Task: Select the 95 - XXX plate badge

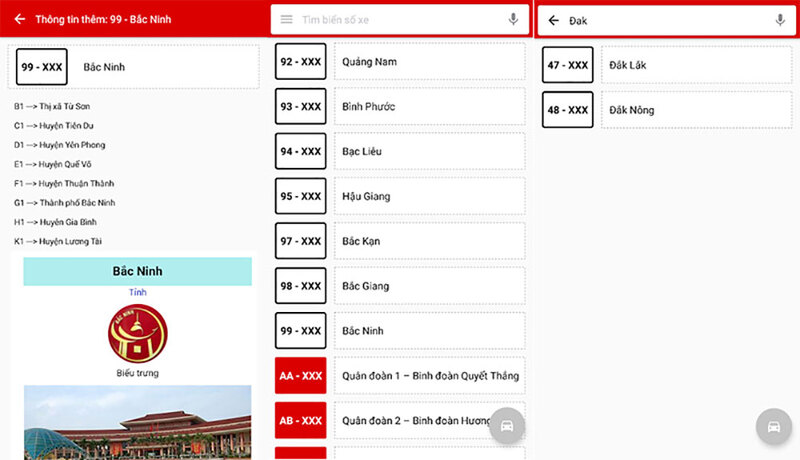Action: 301,196
